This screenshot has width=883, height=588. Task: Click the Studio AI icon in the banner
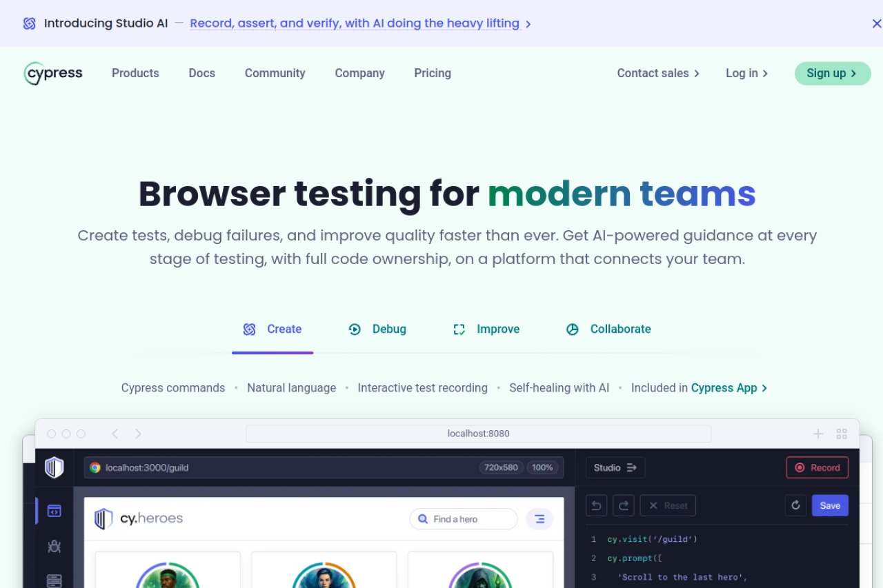coord(29,23)
